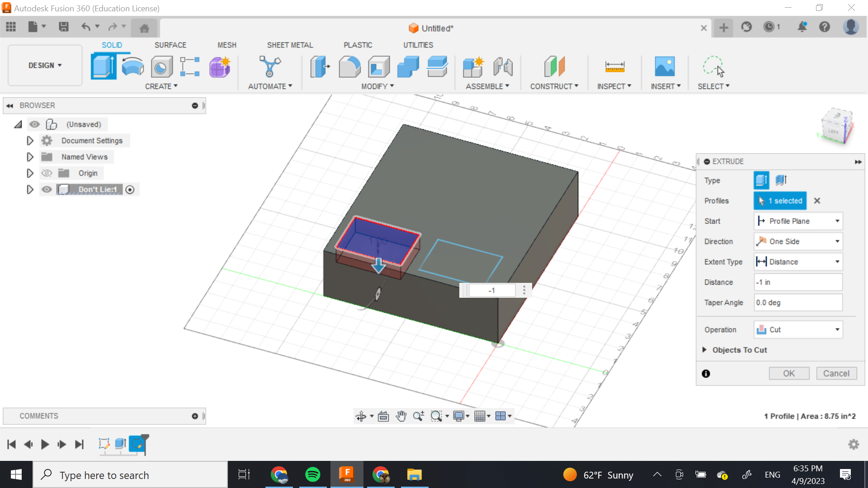Open the Extent Type Distance dropdown
Image resolution: width=868 pixels, height=488 pixels.
point(798,262)
